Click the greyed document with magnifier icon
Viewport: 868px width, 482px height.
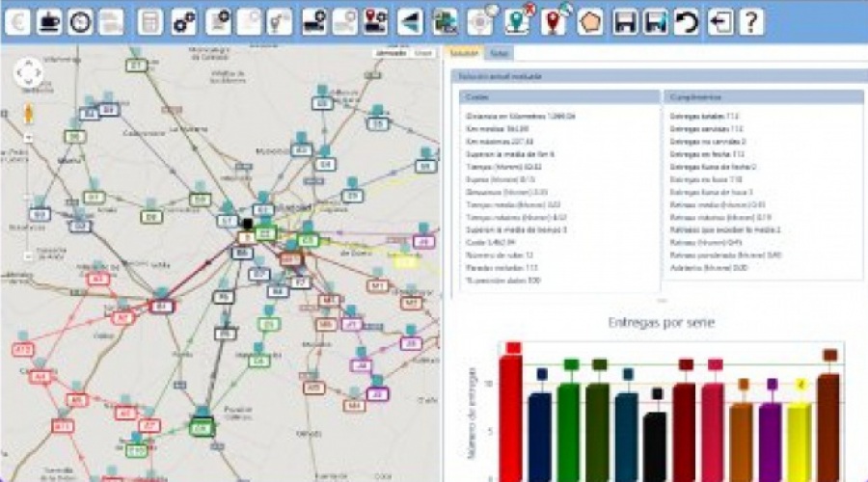point(249,22)
